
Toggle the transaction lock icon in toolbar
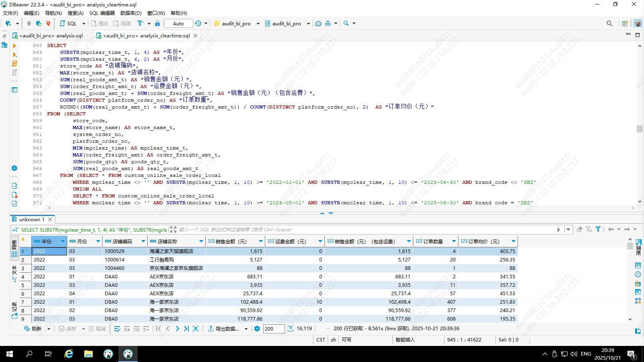(x=157, y=23)
